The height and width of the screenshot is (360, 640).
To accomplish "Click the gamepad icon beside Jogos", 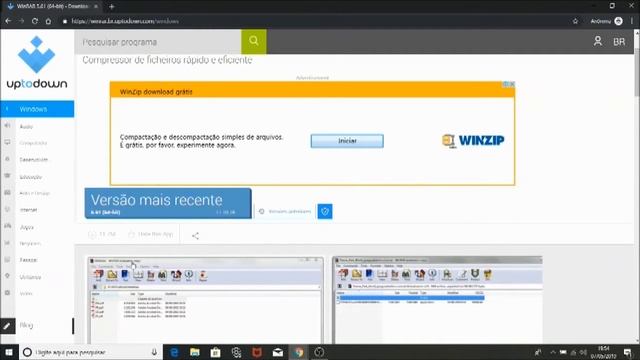I will pyautogui.click(x=7, y=226).
